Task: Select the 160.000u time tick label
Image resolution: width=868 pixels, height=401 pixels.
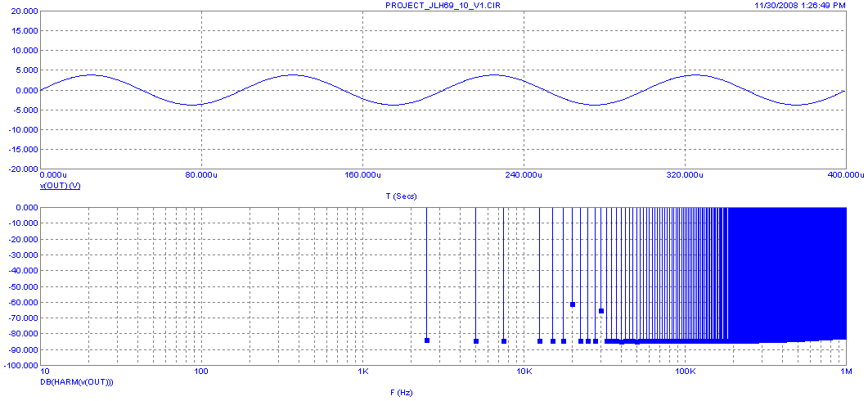Action: coord(362,175)
